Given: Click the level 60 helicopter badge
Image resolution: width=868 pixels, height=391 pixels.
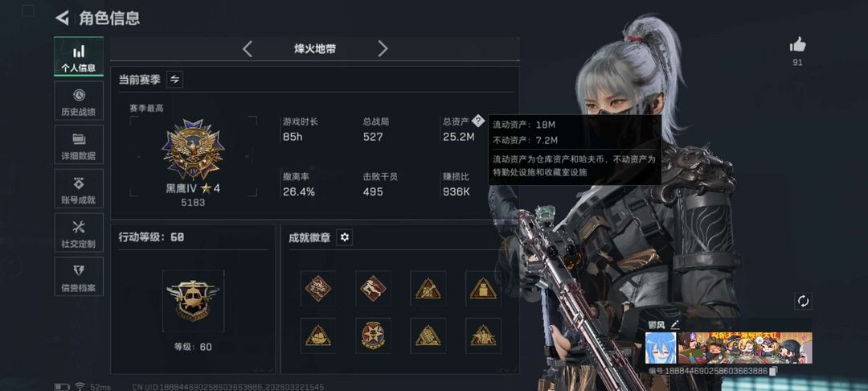Looking at the screenshot, I should [193, 301].
